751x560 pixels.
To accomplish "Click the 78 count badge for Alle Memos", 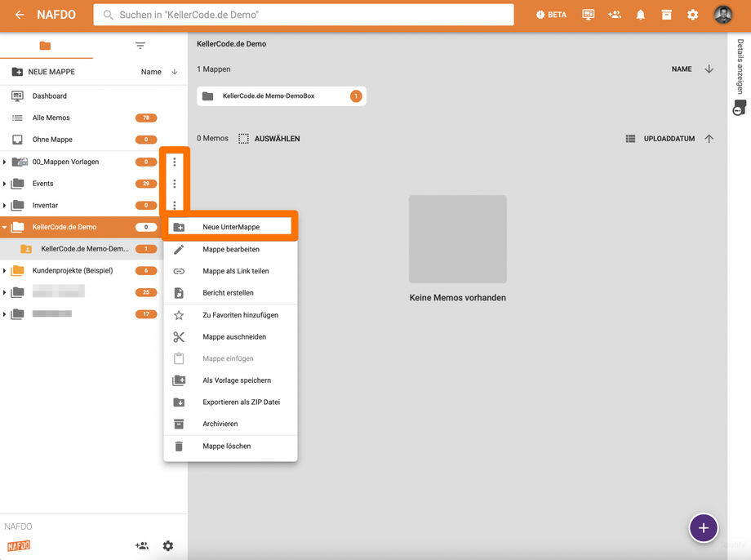I will tap(146, 118).
